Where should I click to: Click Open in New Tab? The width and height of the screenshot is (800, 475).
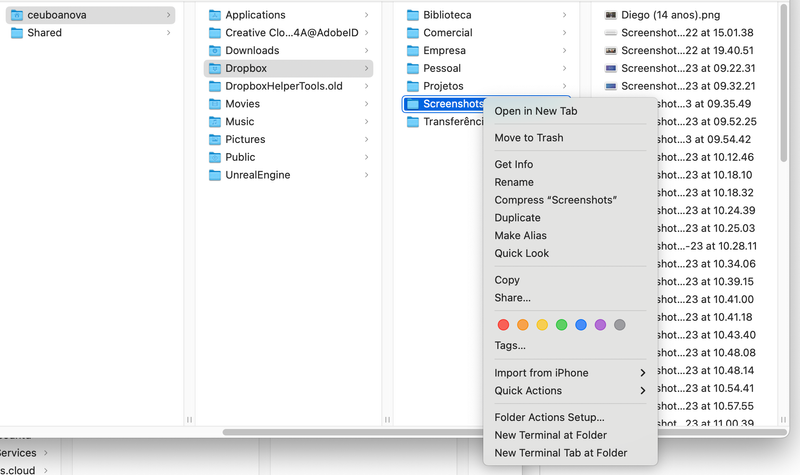point(535,111)
